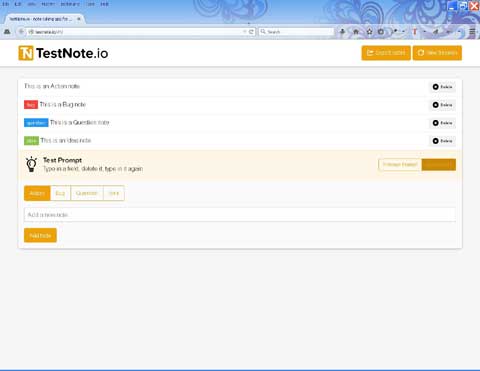The width and height of the screenshot is (480, 371).
Task: Click the 'This is an Action note' text
Action: [x=52, y=86]
